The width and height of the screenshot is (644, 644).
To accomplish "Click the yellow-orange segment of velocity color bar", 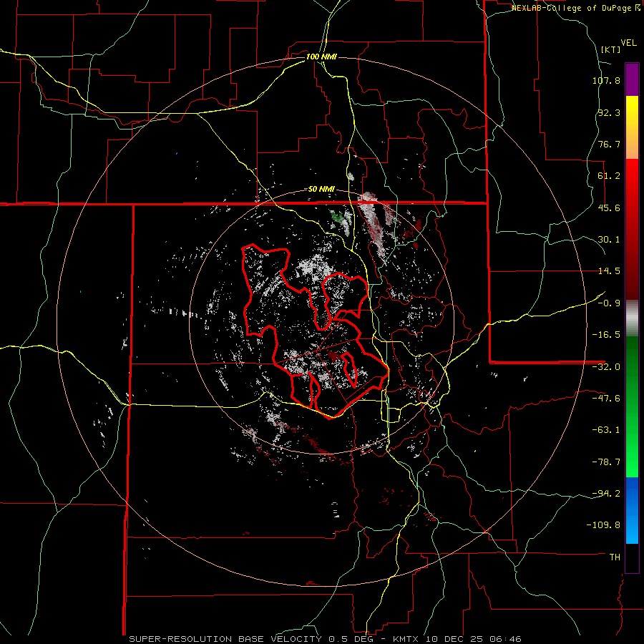I will coord(632,127).
